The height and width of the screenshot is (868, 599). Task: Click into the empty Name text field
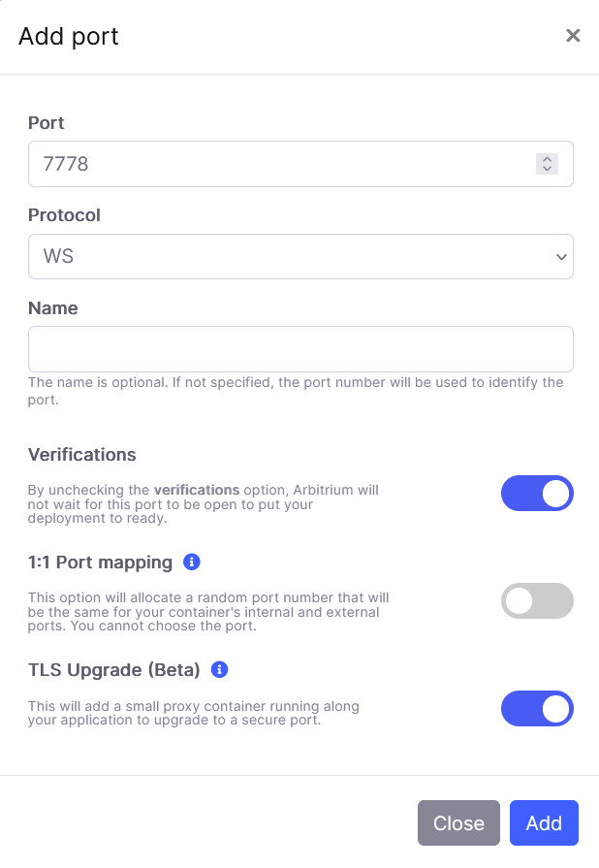tap(300, 349)
